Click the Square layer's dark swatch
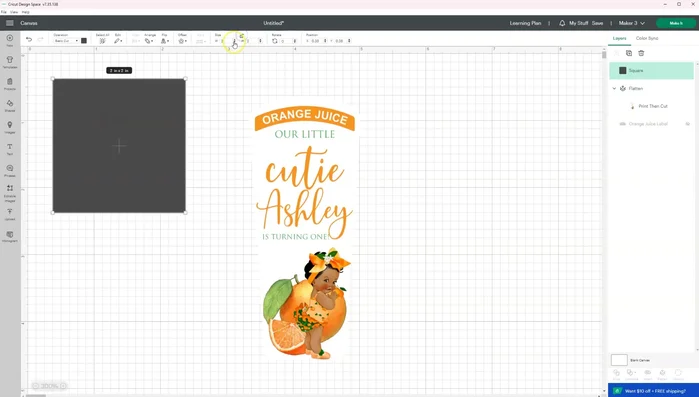Image resolution: width=699 pixels, height=397 pixels. pyautogui.click(x=623, y=70)
